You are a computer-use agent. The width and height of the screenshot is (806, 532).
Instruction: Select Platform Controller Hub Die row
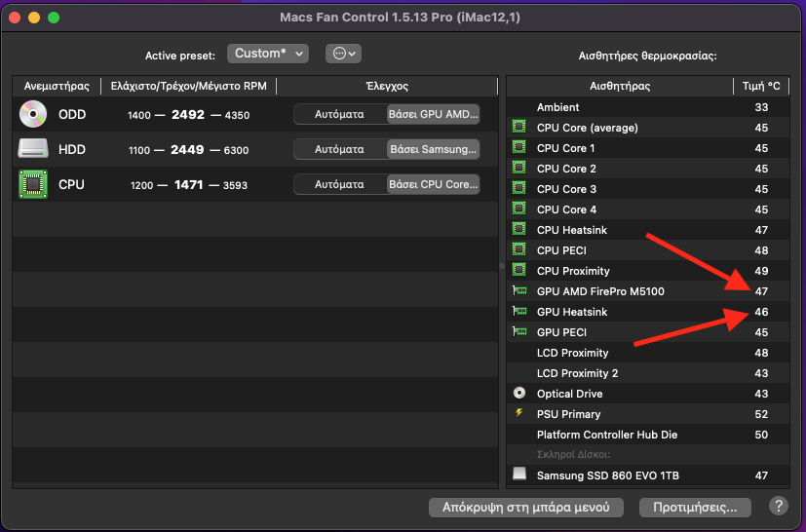point(648,435)
